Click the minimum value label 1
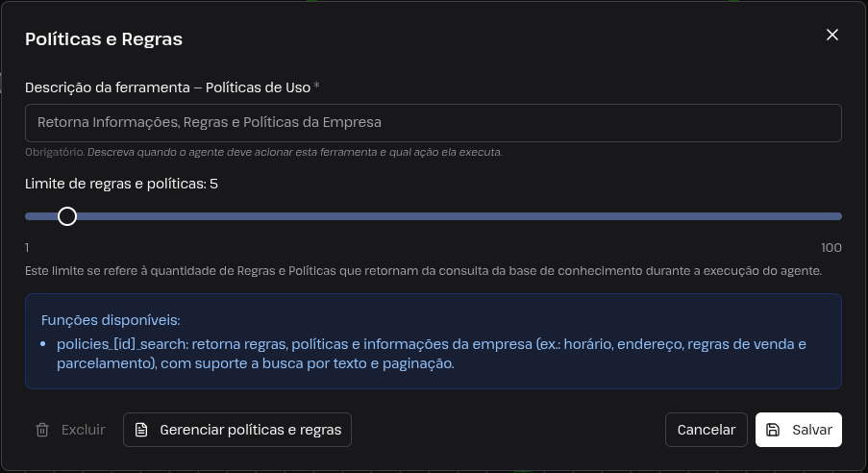This screenshot has height=473, width=868. coord(27,248)
